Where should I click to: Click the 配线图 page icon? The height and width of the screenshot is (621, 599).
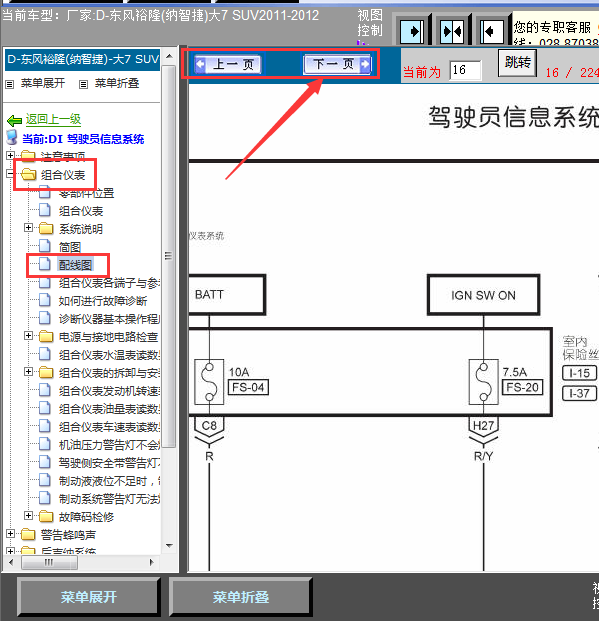tap(45, 264)
